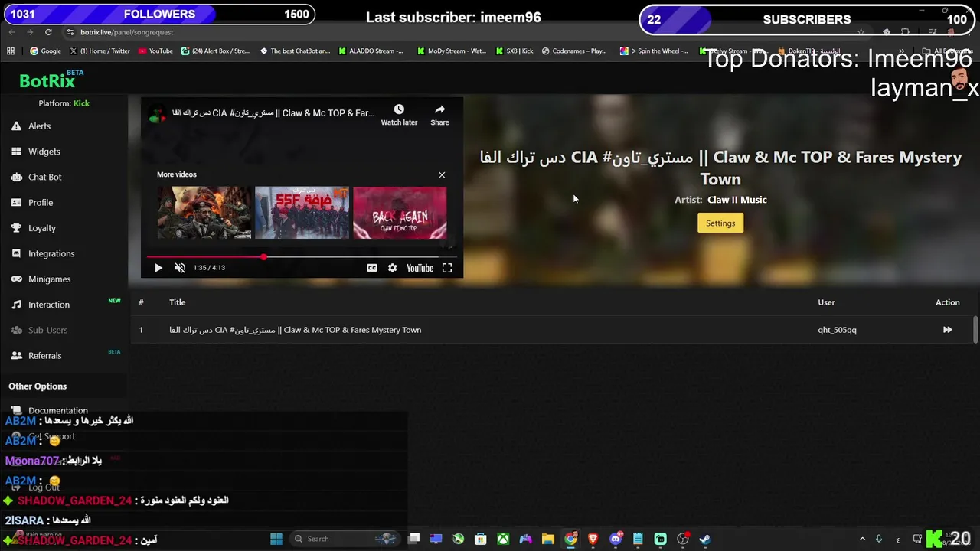Click the botrix.live address bar
The image size is (980, 551).
[x=126, y=32]
